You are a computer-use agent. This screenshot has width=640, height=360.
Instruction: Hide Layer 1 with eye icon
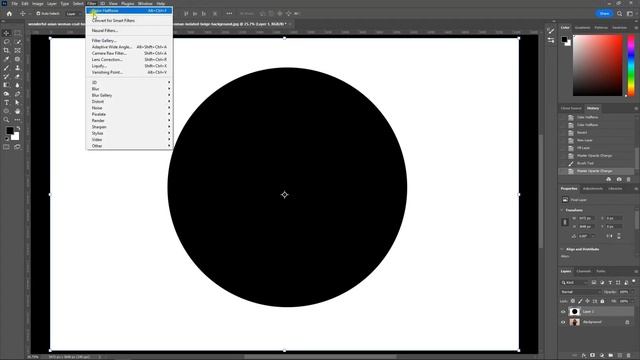563,312
